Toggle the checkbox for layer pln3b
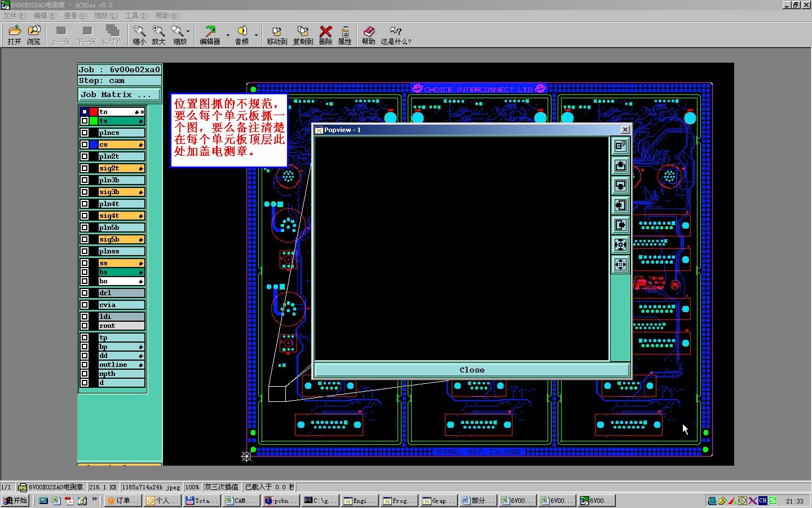 tap(85, 180)
